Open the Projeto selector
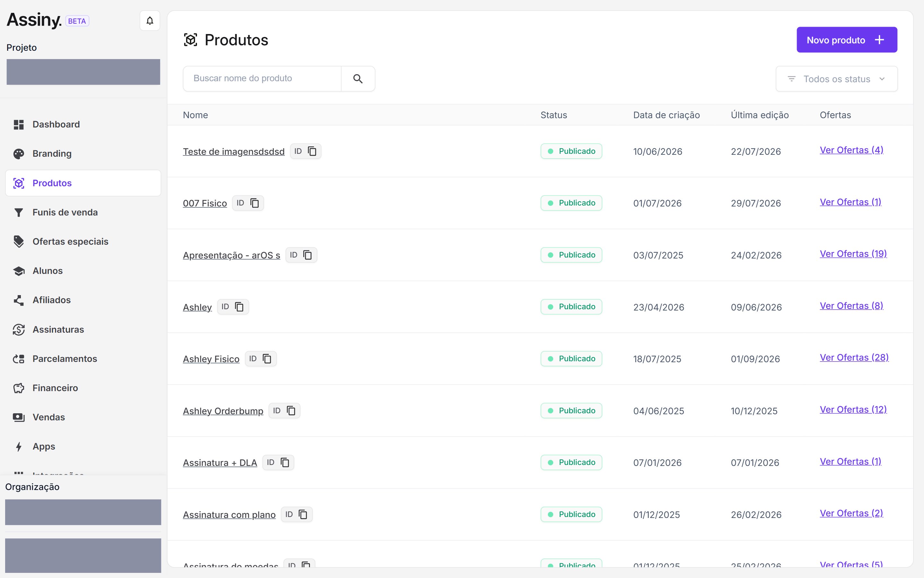The width and height of the screenshot is (924, 578). tap(83, 72)
